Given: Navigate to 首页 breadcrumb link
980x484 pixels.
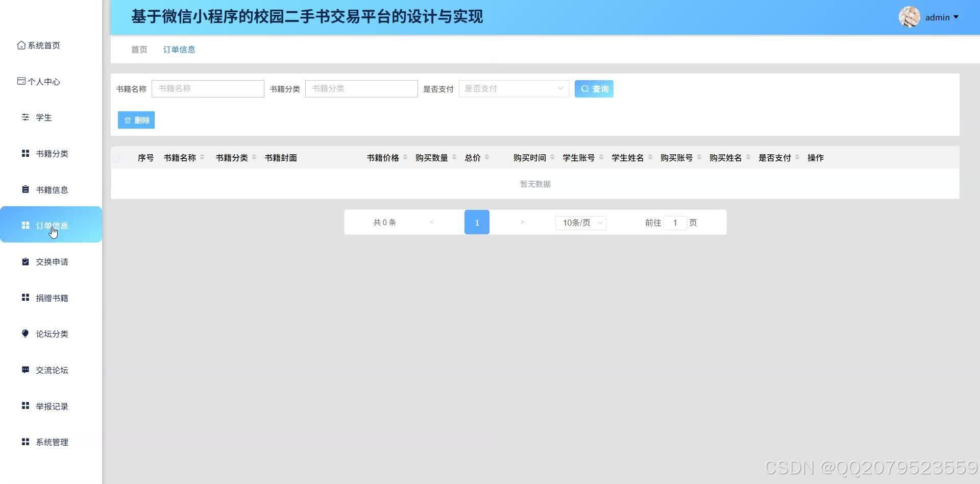Looking at the screenshot, I should click(139, 50).
